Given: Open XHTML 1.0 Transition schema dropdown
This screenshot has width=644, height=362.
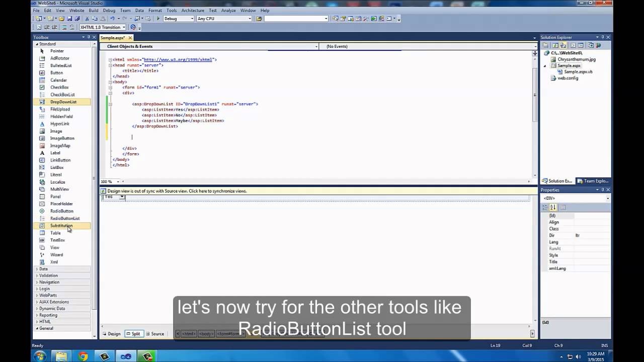Looking at the screenshot, I should coord(103,27).
